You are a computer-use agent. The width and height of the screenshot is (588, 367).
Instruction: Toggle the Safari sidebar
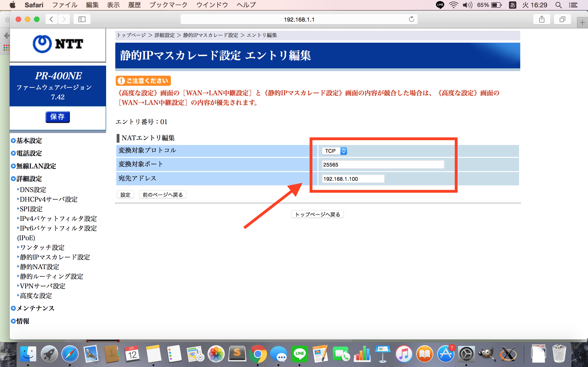point(82,19)
